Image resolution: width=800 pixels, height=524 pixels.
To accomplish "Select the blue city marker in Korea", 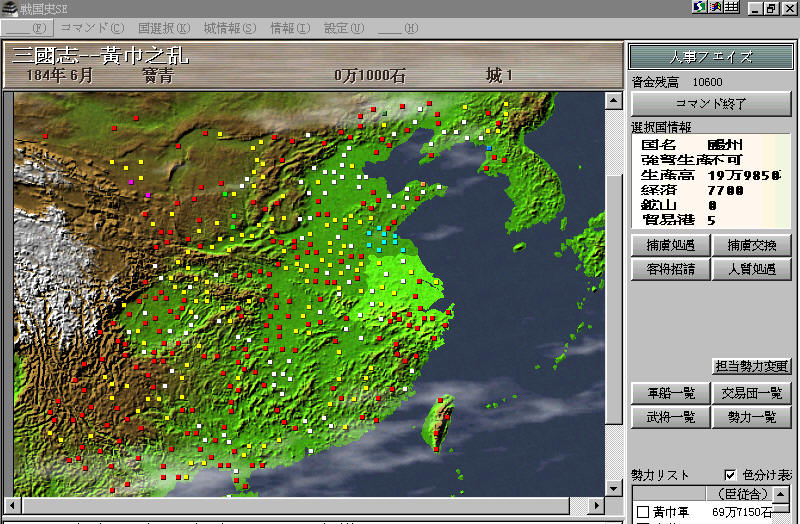I will (489, 148).
